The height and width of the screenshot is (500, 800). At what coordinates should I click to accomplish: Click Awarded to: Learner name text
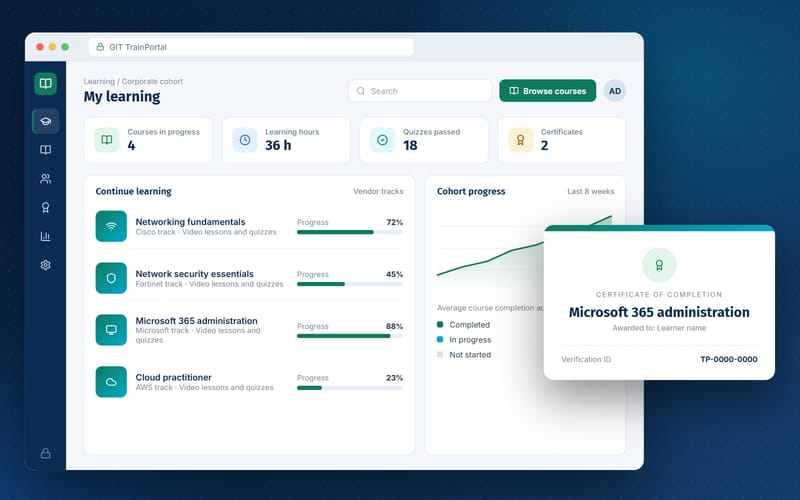[659, 328]
